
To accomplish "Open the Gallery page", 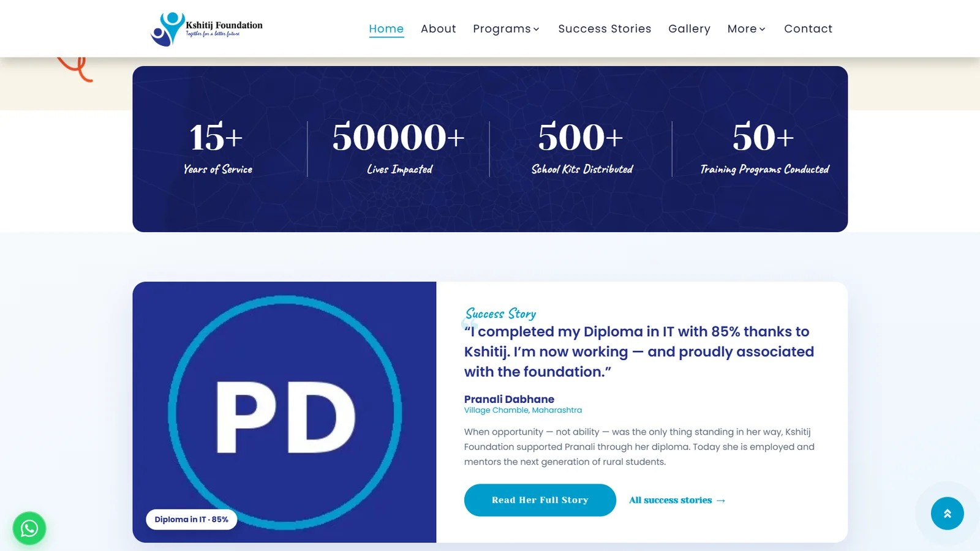I will click(689, 29).
